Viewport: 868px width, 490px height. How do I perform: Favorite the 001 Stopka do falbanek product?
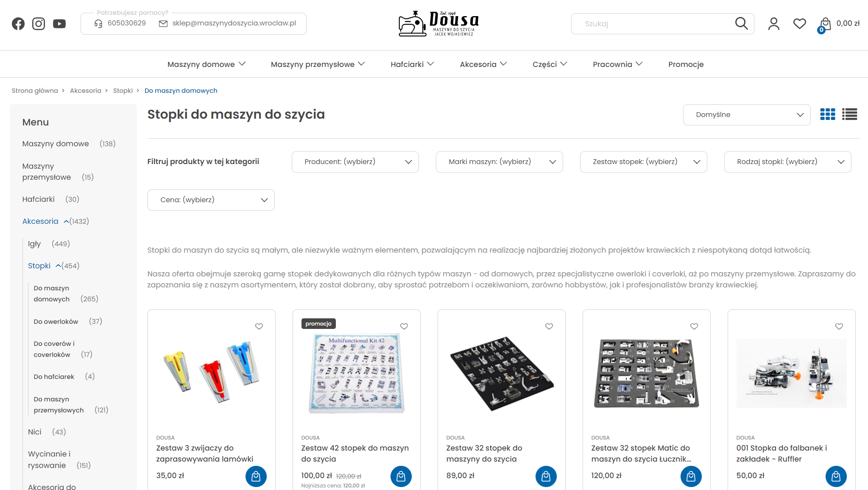pos(839,326)
